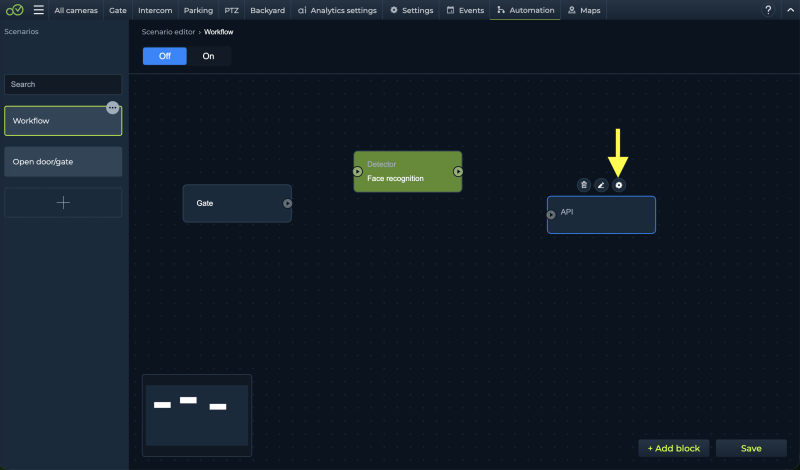Switch scenario to On
Image resolution: width=800 pixels, height=470 pixels.
pos(208,56)
